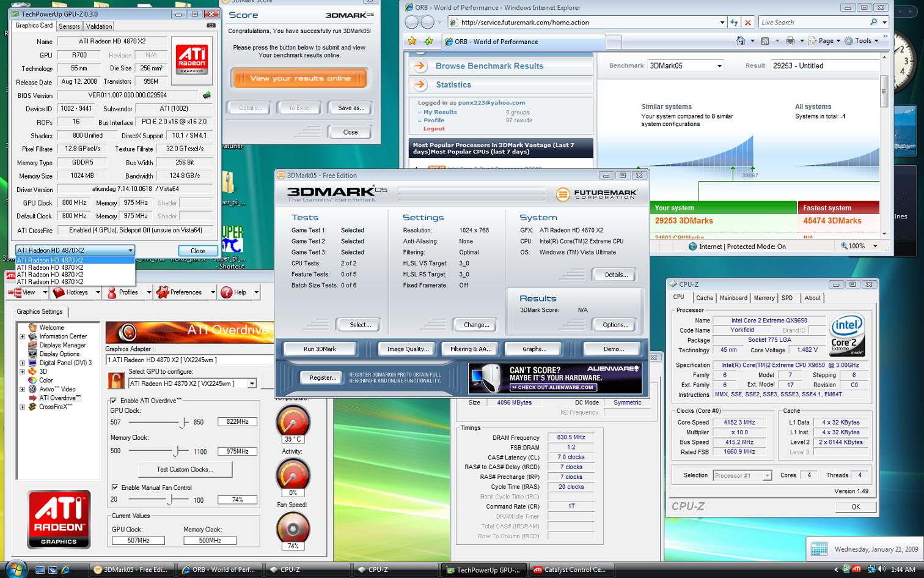This screenshot has width=924, height=578.
Task: Click the ATI tray icon in taskbar
Action: tap(856, 569)
